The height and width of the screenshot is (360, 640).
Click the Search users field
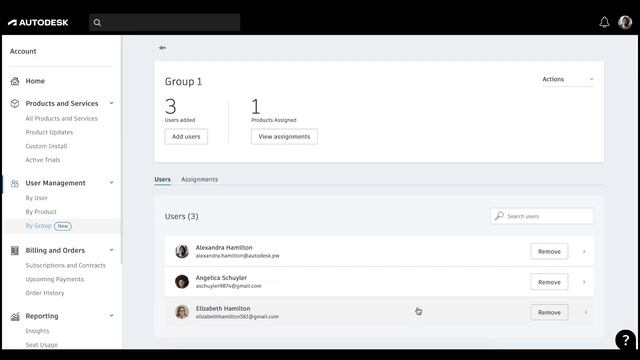pos(542,216)
